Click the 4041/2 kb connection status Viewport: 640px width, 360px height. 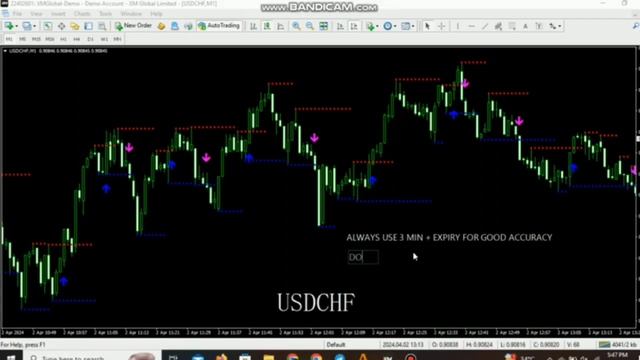tap(617, 345)
